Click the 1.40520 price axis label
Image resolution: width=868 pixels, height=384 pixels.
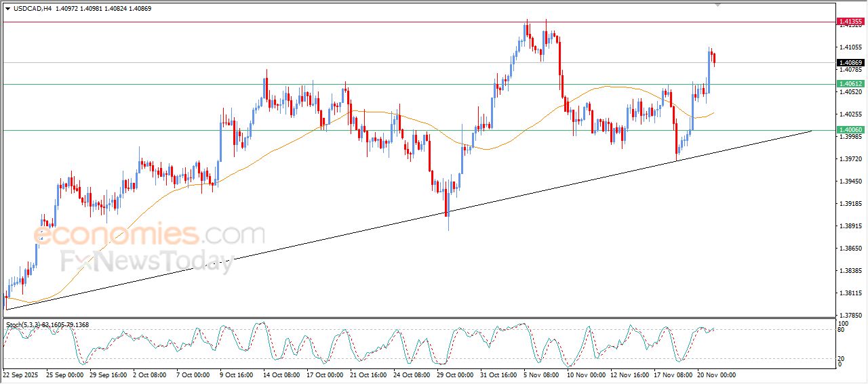[x=850, y=92]
